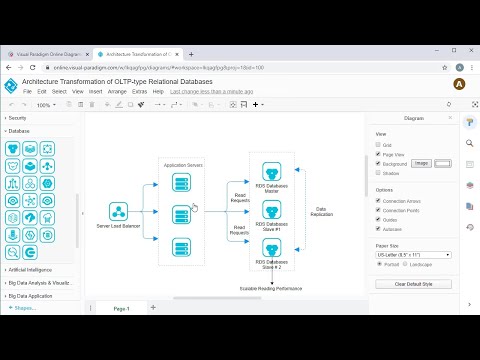The image size is (480, 360).
Task: Open the Extras menu
Action: pyautogui.click(x=139, y=91)
